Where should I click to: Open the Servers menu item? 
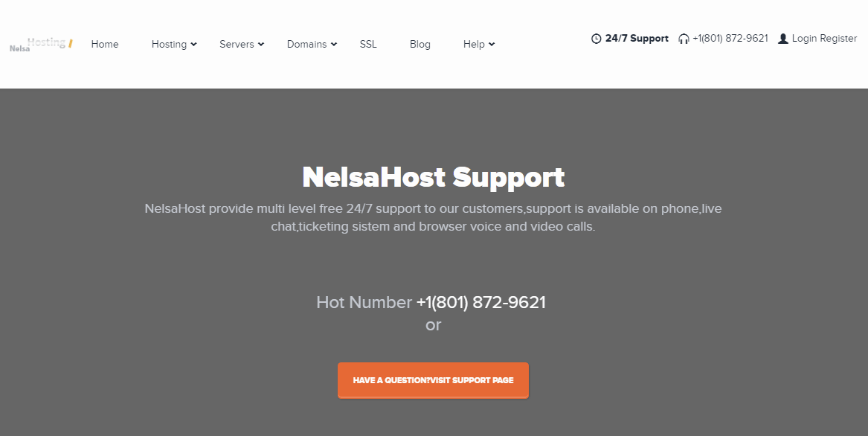click(237, 45)
